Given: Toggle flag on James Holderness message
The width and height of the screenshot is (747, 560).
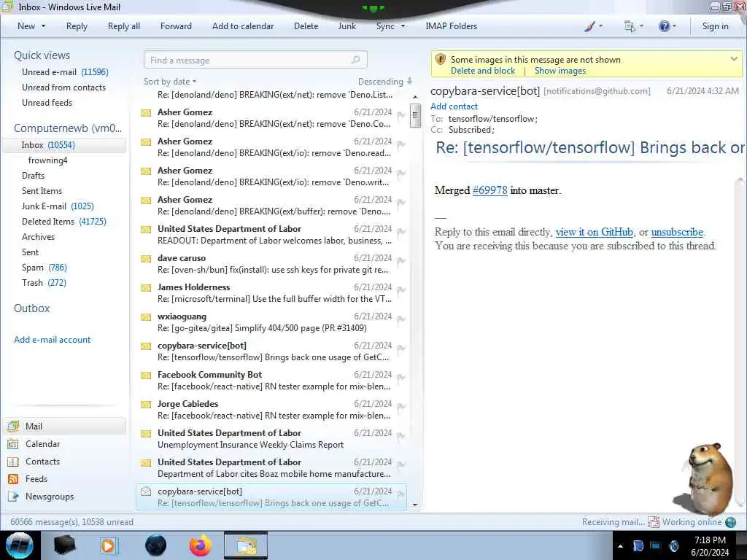Looking at the screenshot, I should pos(401,290).
